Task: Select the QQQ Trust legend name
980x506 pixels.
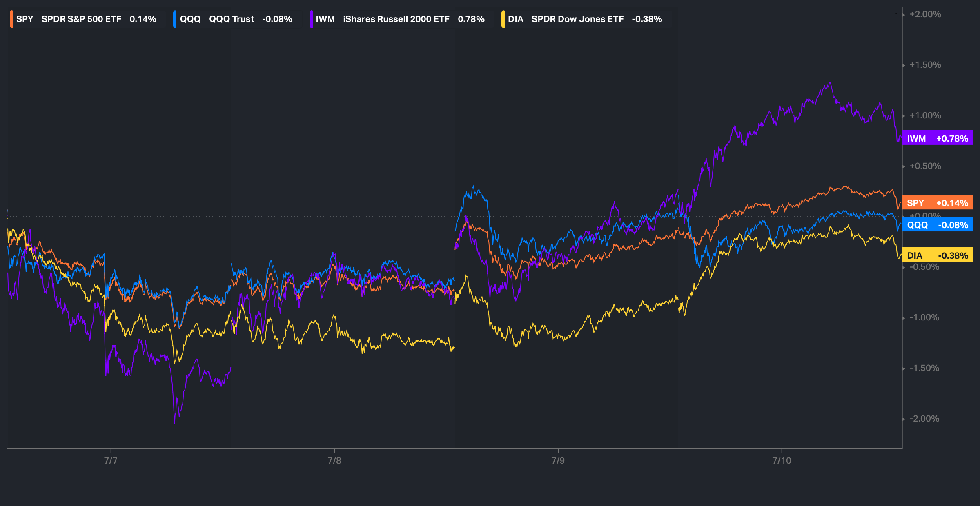Action: click(231, 19)
